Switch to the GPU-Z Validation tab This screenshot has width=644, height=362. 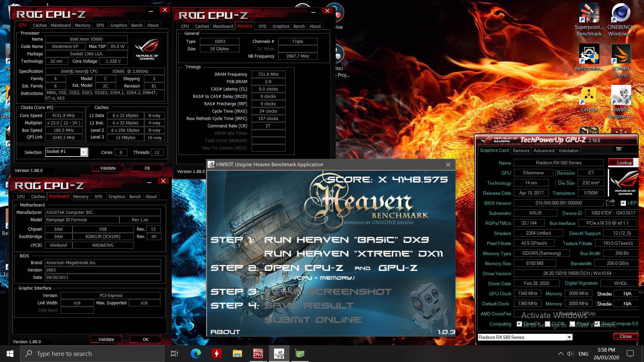coord(568,150)
